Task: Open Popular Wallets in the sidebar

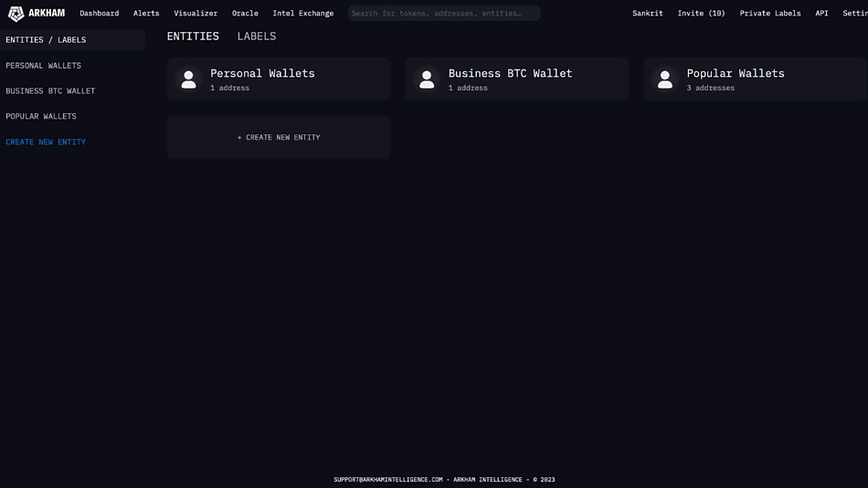Action: coord(41,116)
